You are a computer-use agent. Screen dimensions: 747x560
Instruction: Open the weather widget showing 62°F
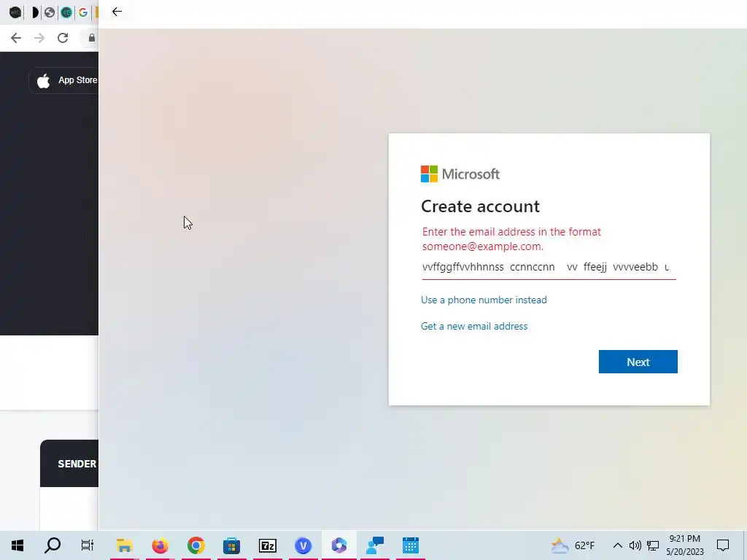click(573, 545)
